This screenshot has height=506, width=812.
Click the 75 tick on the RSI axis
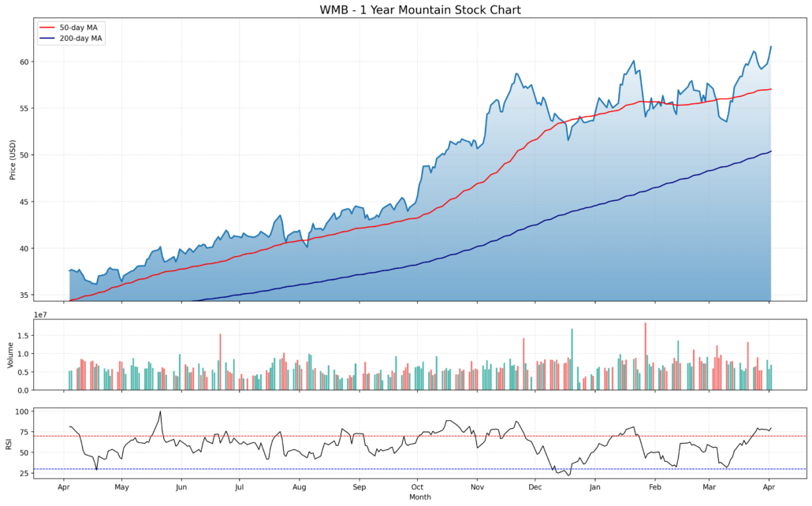point(24,432)
